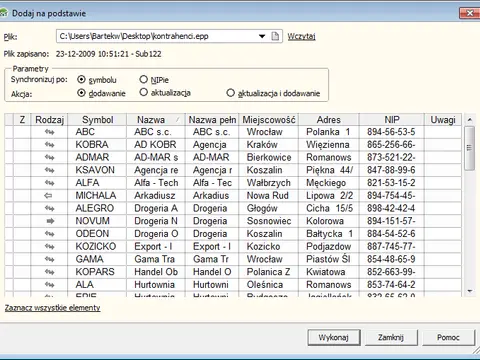Click the vertical scrollbar thumb of table
The height and width of the screenshot is (360, 480).
(469, 148)
